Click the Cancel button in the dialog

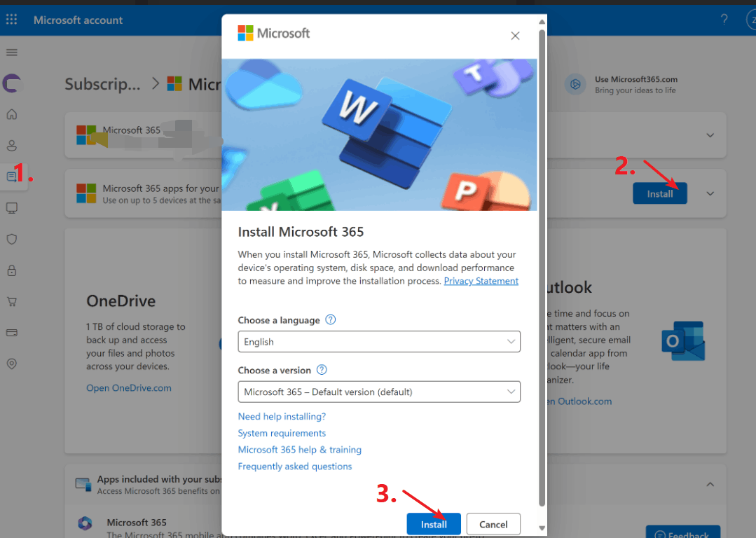(493, 524)
